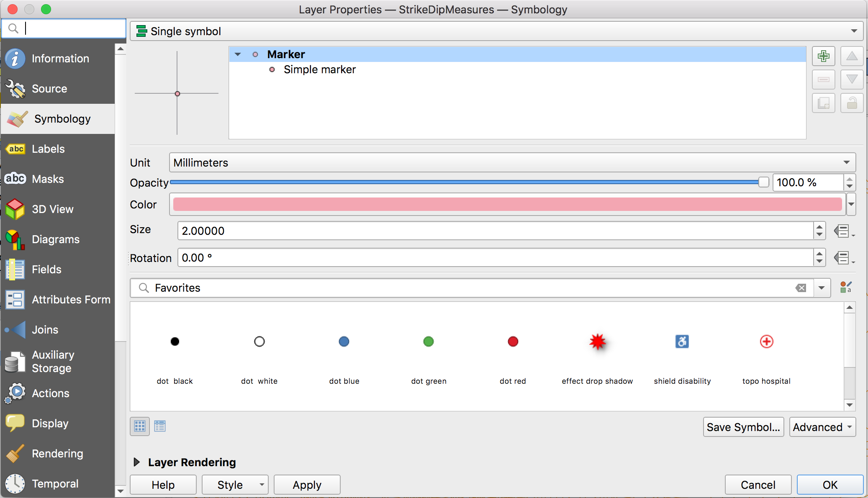Click the Save Symbol button

[743, 427]
